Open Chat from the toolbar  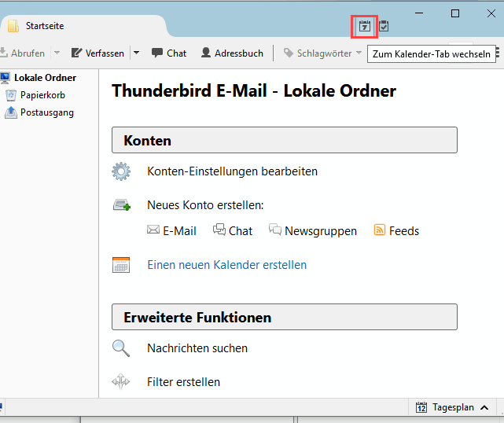coord(169,53)
